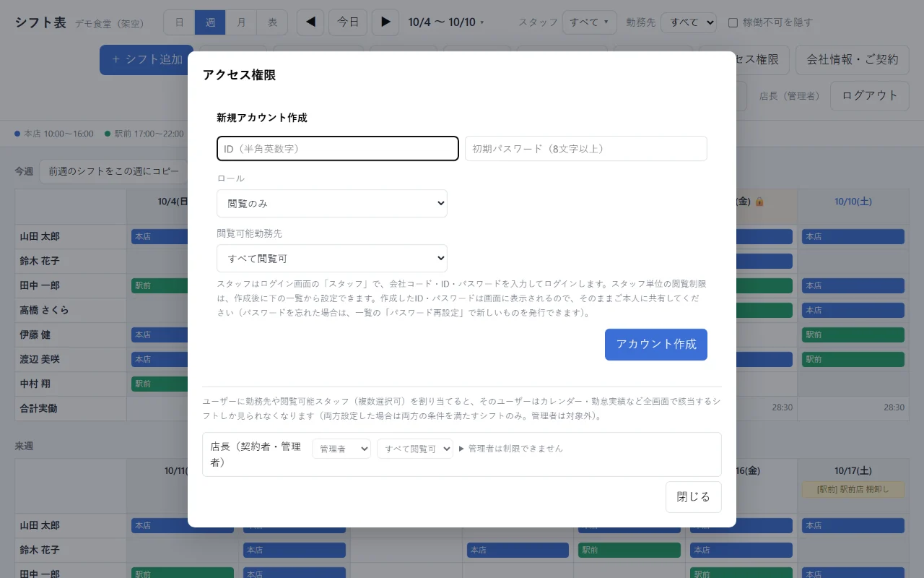Viewport: 924px width, 578px height.
Task: Click the 10/10(土) column header
Action: pyautogui.click(x=853, y=202)
